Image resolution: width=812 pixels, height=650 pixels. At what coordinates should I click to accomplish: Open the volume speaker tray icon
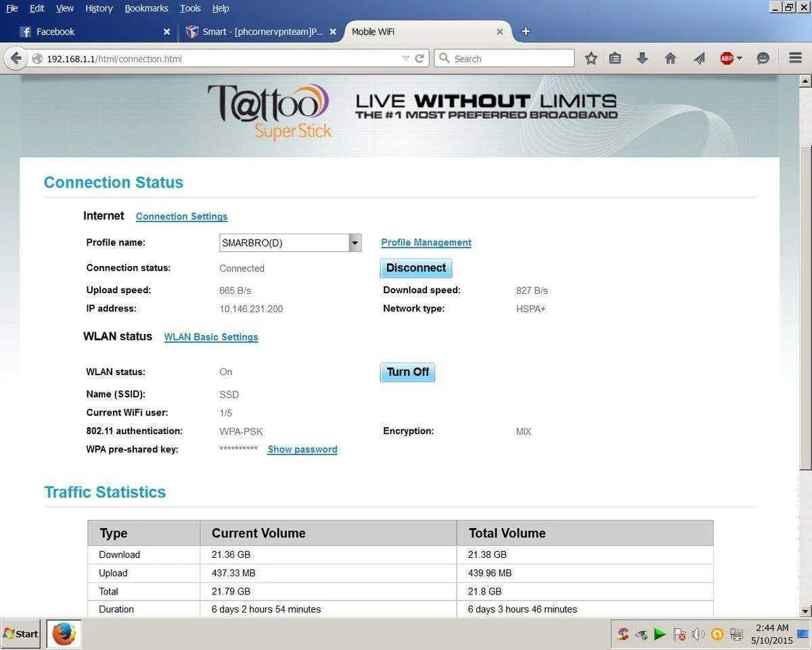tap(698, 634)
